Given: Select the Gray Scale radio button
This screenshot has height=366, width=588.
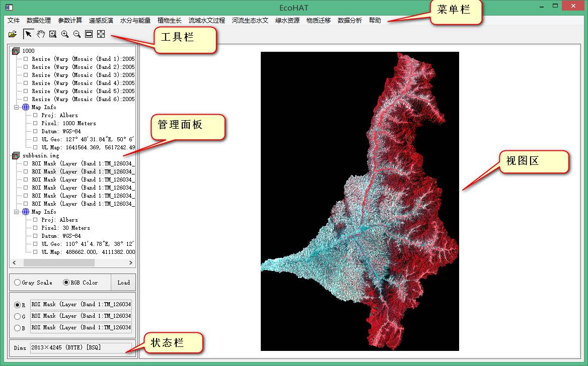Looking at the screenshot, I should [x=18, y=283].
